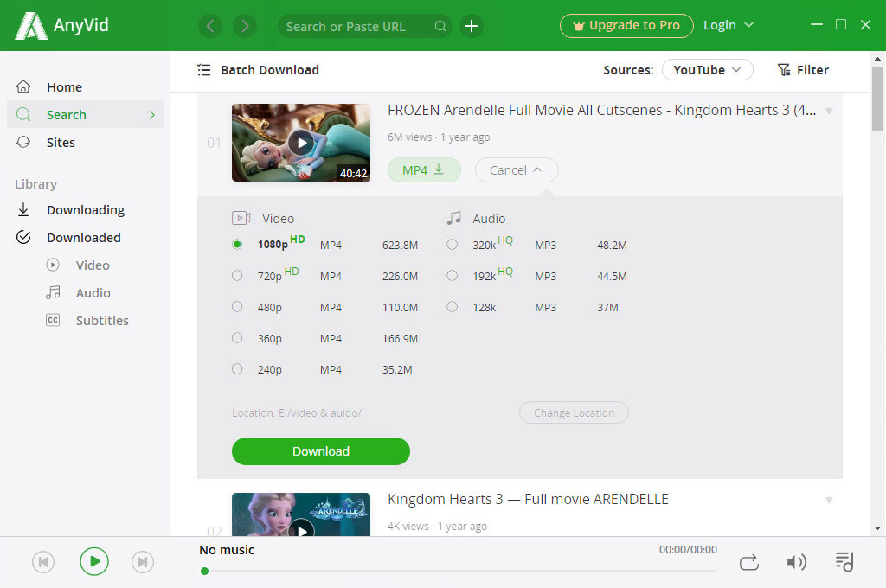Click the Filter button label
The width and height of the screenshot is (886, 588).
coord(812,70)
